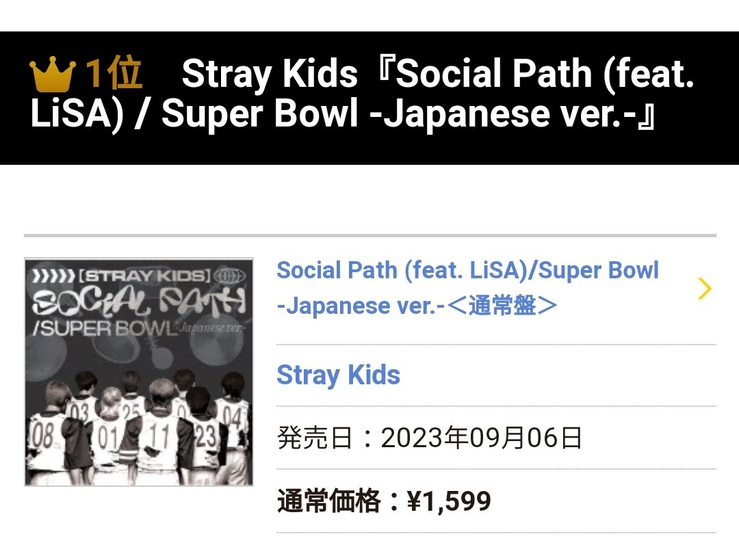This screenshot has height=560, width=739.
Task: Click the /SUPER BOWL text on cover art
Action: [105, 329]
